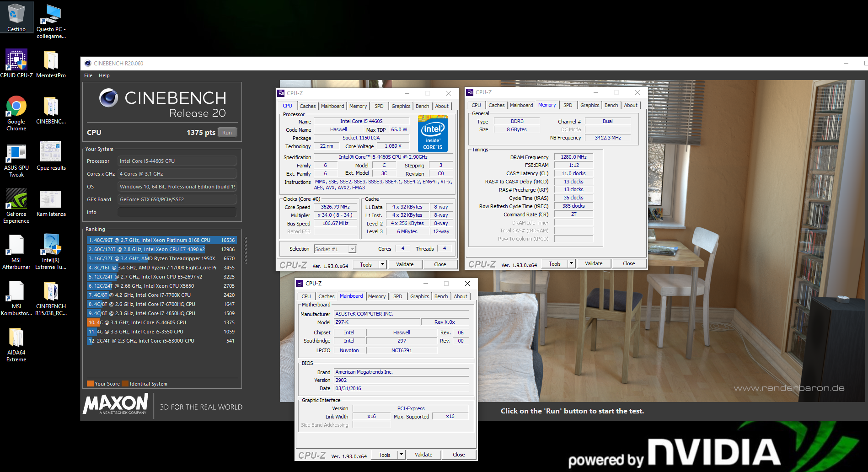This screenshot has width=868, height=472.
Task: Launch Google Chrome desktop icon
Action: point(16,113)
